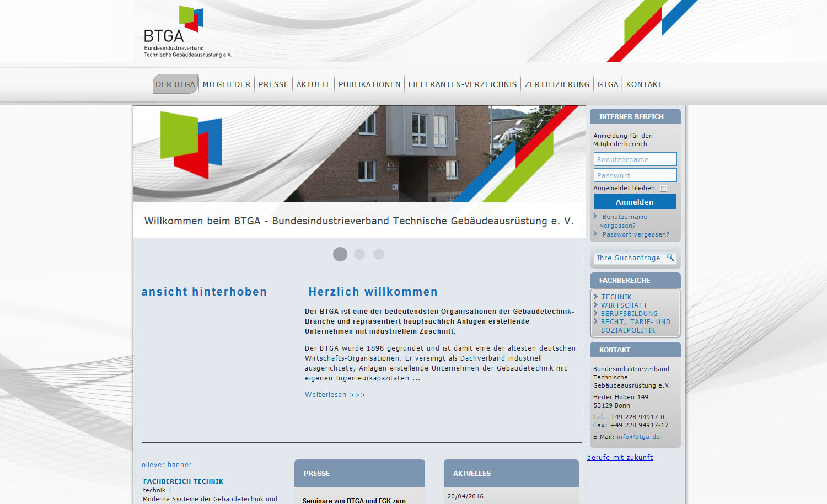Select the second slider pagination dot
The height and width of the screenshot is (504, 827).
(359, 254)
